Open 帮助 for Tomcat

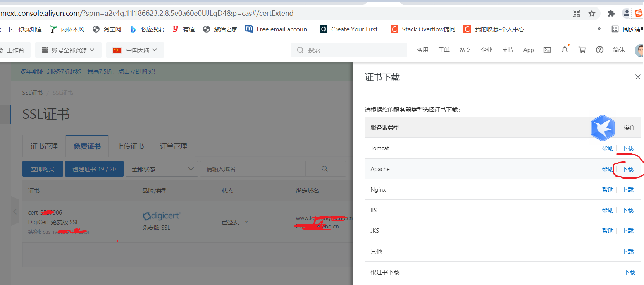pos(608,148)
